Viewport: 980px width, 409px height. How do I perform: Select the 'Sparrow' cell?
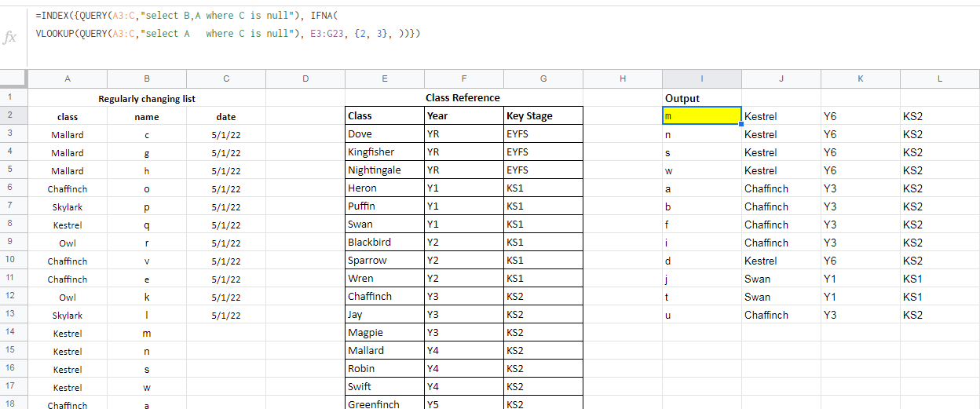tap(385, 260)
